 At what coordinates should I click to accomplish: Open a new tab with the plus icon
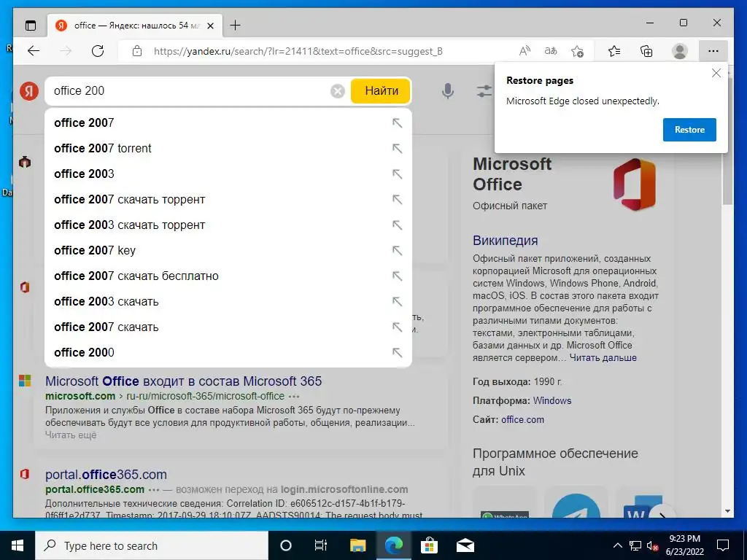pyautogui.click(x=236, y=26)
